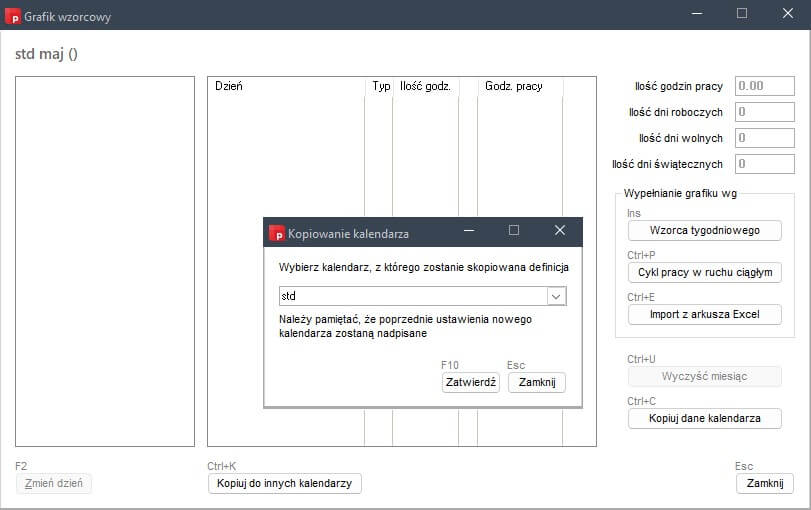Expand the calendar dropdown arrow
811x510 pixels.
pos(557,296)
